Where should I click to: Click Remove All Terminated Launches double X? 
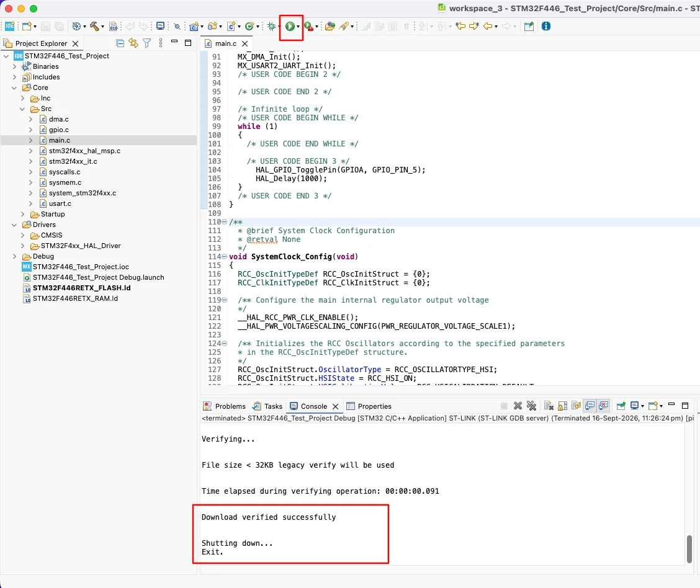pos(531,406)
